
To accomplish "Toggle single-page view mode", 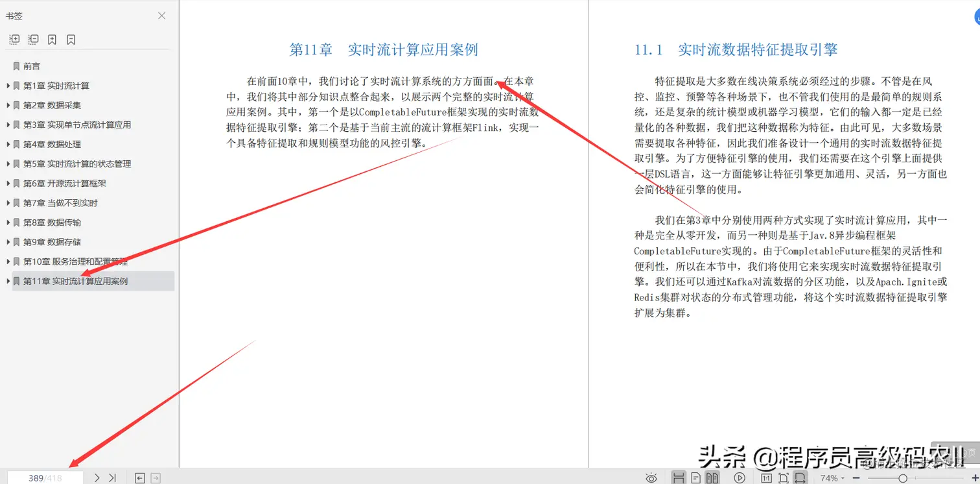I will point(696,478).
